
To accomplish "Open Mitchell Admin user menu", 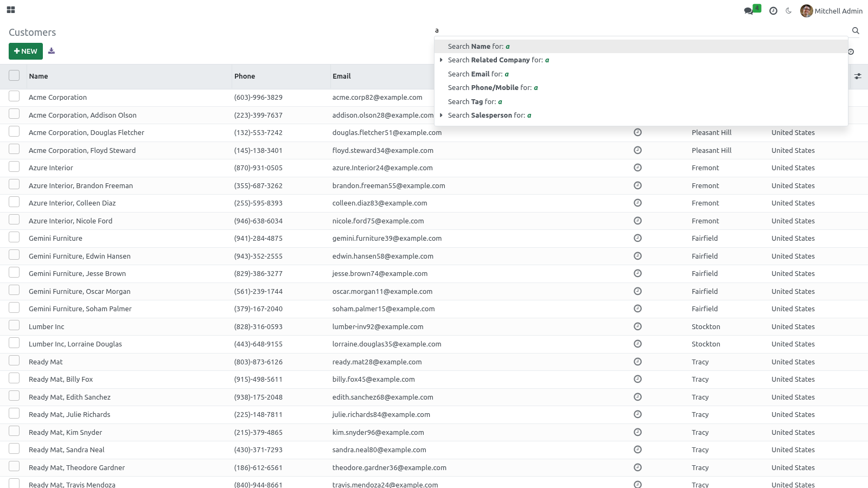I will pos(831,11).
